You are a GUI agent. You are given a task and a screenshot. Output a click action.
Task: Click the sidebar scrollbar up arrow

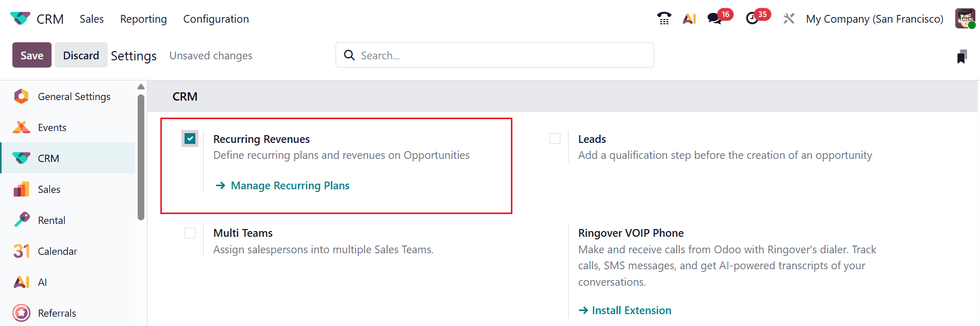pyautogui.click(x=141, y=87)
